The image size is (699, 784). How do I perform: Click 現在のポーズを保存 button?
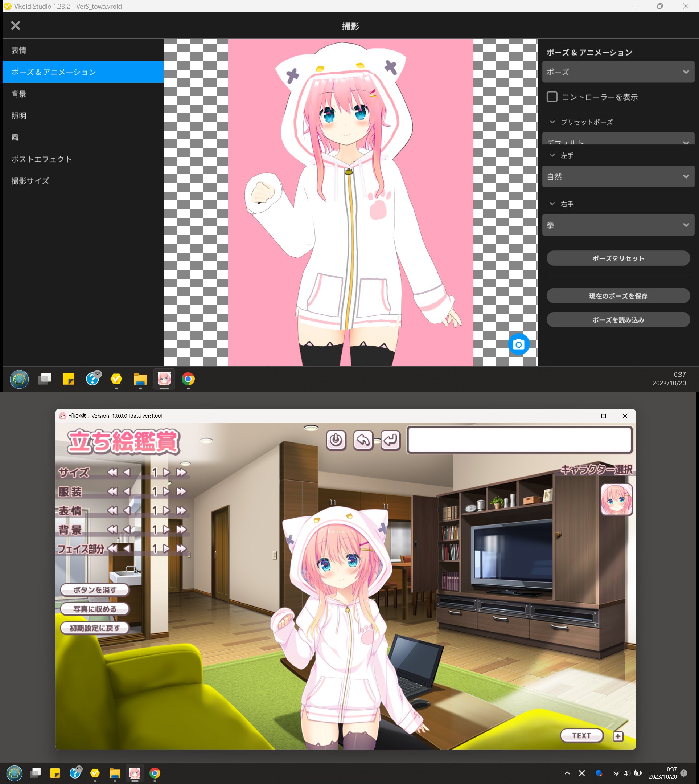pos(618,296)
